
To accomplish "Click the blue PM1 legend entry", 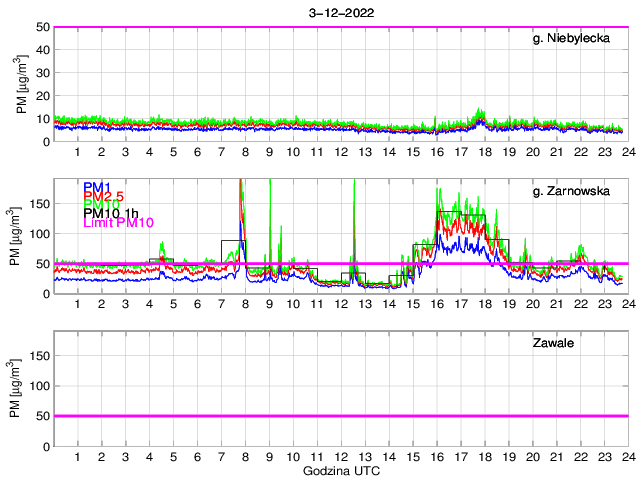I will point(97,187).
